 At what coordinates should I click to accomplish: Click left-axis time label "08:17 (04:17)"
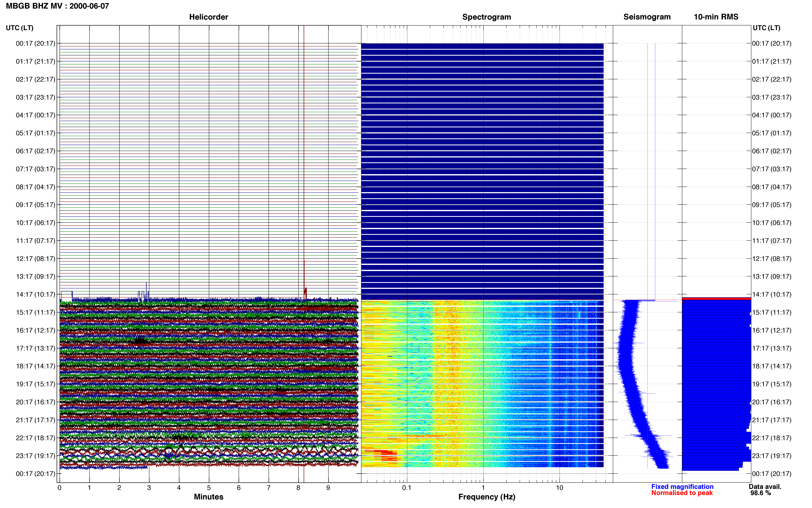pyautogui.click(x=36, y=187)
